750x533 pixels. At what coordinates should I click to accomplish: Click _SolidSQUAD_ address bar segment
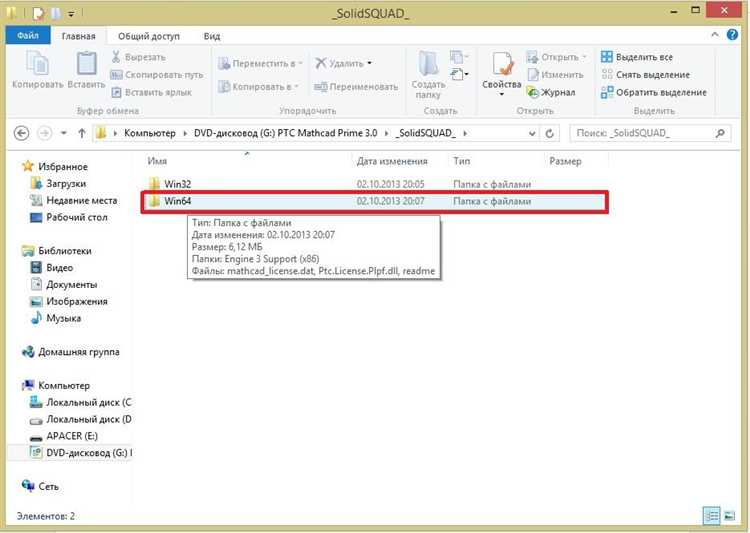click(427, 133)
